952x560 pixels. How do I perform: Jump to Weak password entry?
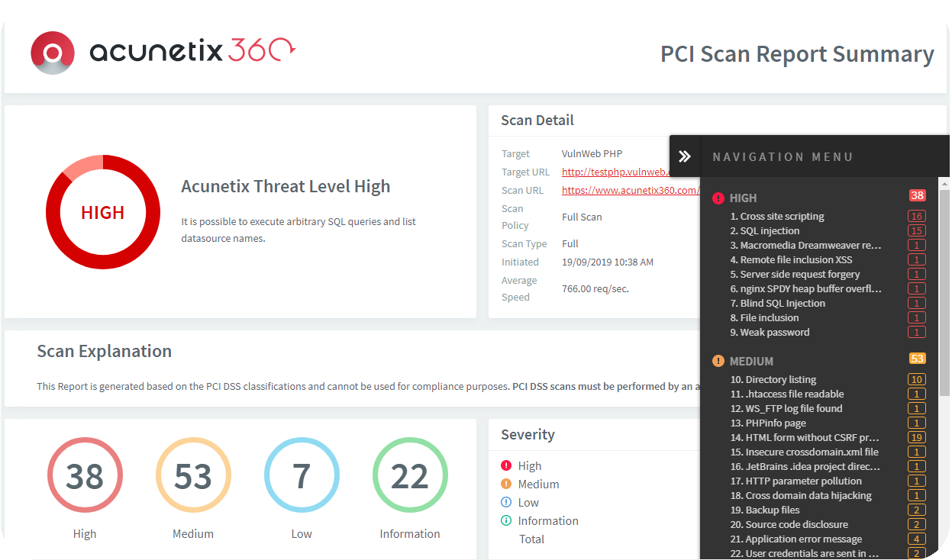coord(770,332)
